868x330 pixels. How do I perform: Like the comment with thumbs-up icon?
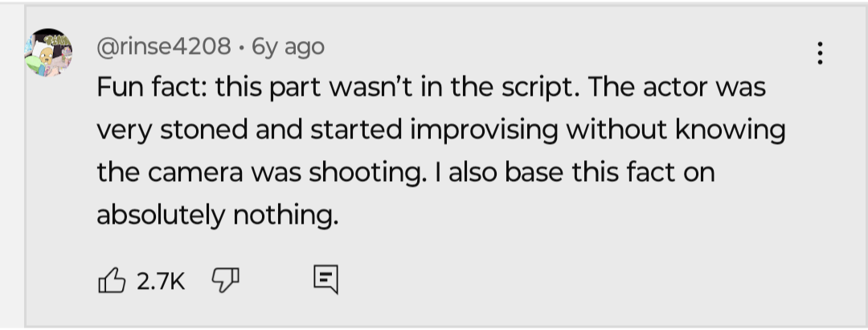[112, 280]
